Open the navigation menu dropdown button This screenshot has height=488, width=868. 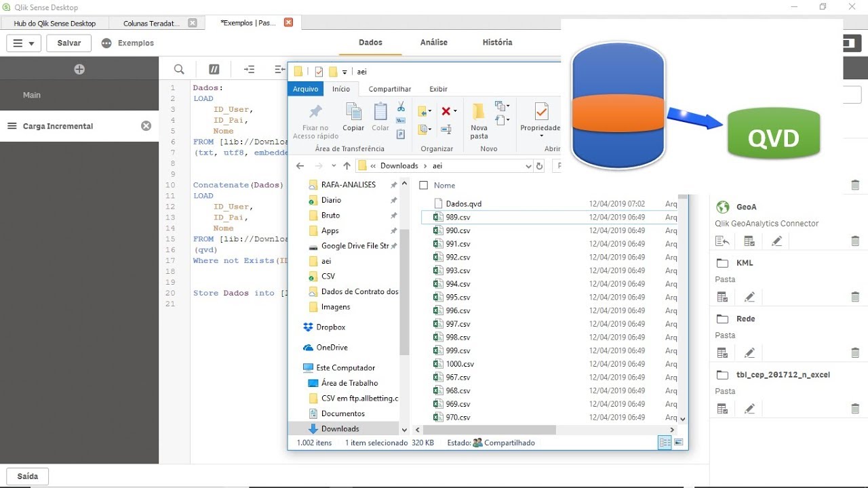tap(24, 43)
